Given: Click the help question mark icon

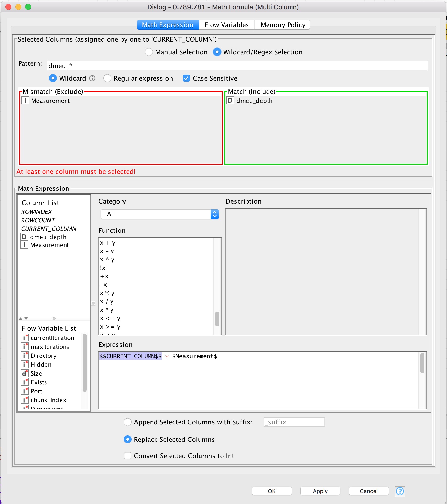Looking at the screenshot, I should click(400, 491).
